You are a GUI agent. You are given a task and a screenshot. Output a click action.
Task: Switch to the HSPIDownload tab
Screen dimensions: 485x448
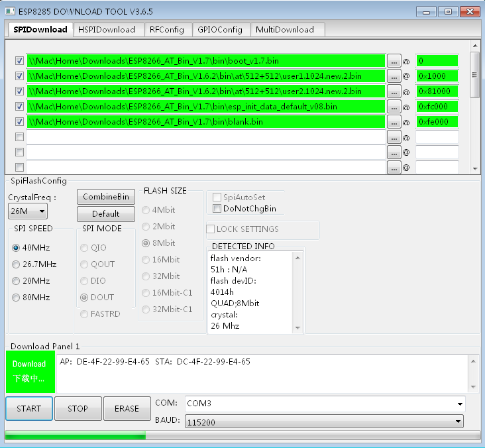pyautogui.click(x=106, y=29)
